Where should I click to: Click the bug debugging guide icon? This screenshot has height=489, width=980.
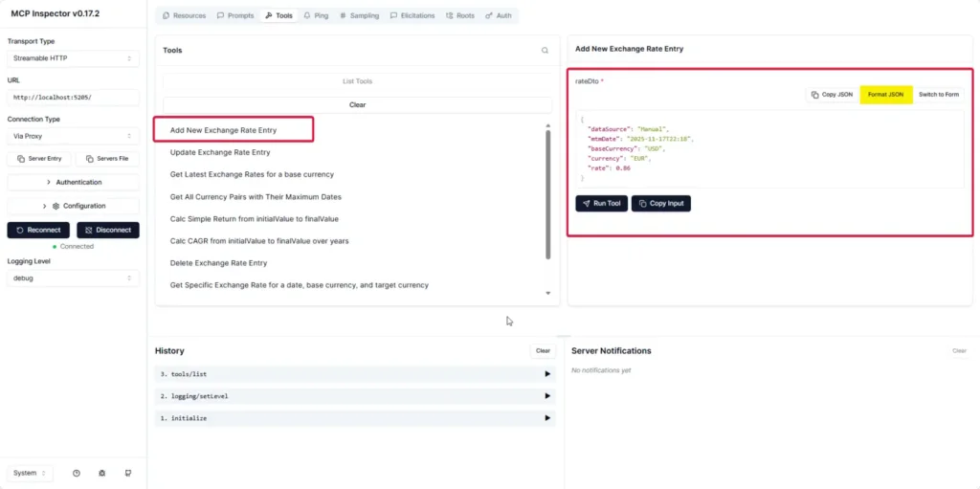[x=102, y=473]
